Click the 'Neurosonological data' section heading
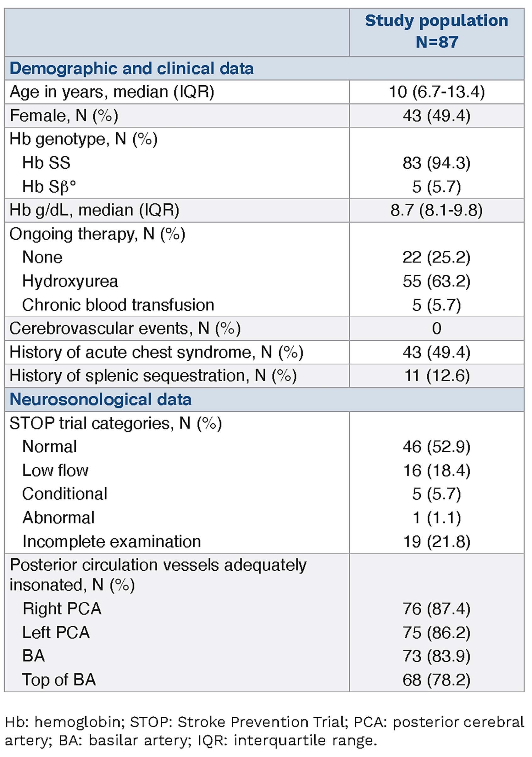 click(101, 399)
